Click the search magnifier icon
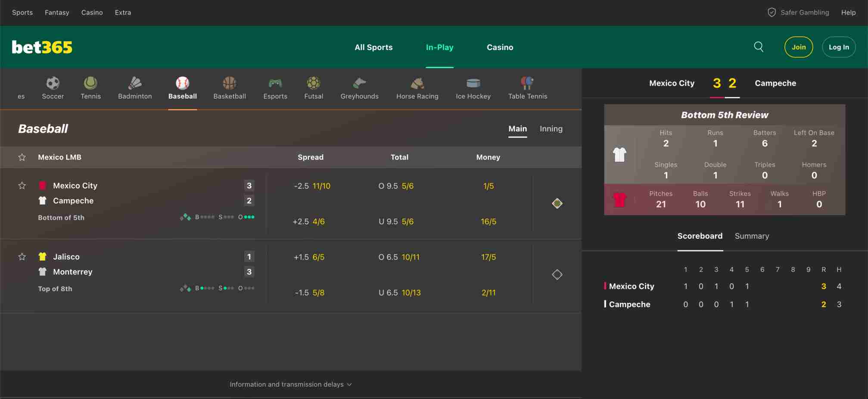This screenshot has width=868, height=399. (x=759, y=47)
